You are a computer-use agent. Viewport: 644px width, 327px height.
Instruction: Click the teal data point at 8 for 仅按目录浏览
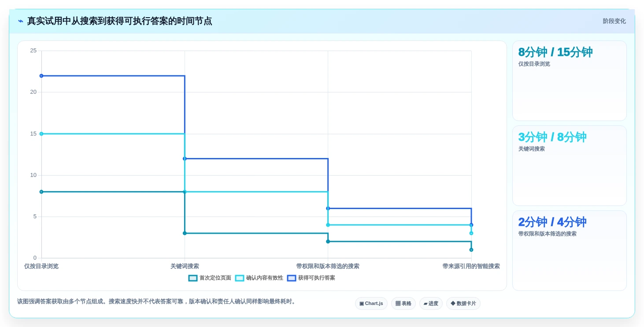coord(41,192)
